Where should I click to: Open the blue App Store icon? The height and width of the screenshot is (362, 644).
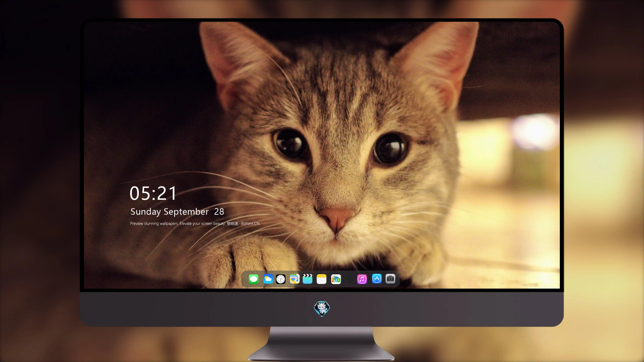pyautogui.click(x=377, y=279)
